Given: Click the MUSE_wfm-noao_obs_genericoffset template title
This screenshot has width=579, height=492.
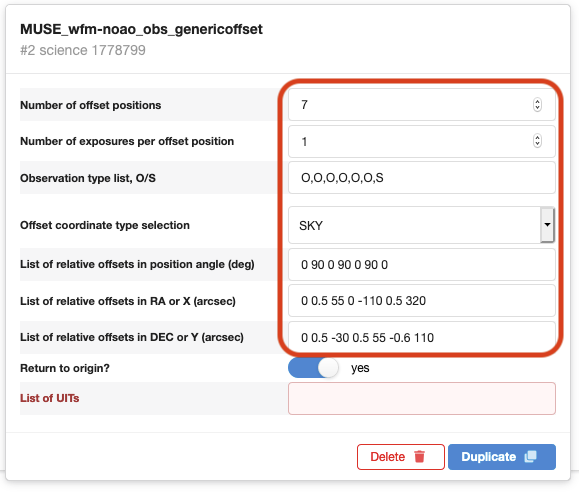Looking at the screenshot, I should [x=141, y=29].
